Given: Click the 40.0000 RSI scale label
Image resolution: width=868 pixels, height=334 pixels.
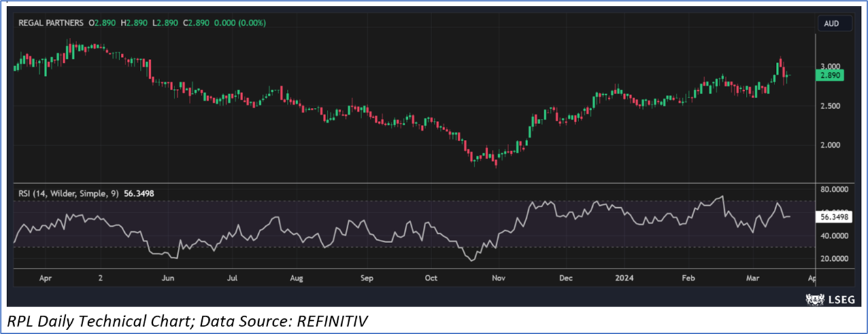Looking at the screenshot, I should pyautogui.click(x=835, y=236).
